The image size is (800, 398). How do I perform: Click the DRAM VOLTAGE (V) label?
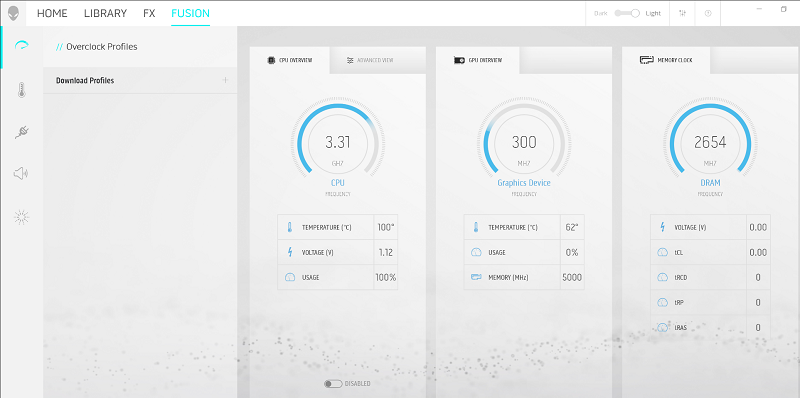(690, 228)
